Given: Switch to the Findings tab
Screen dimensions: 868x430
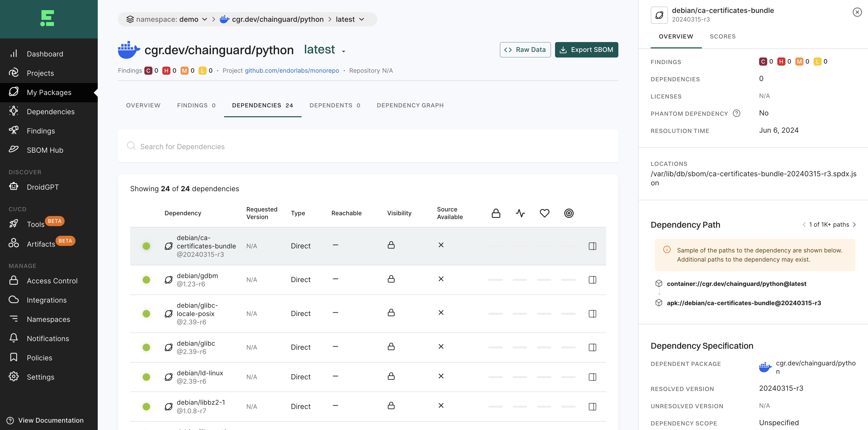Looking at the screenshot, I should 196,105.
